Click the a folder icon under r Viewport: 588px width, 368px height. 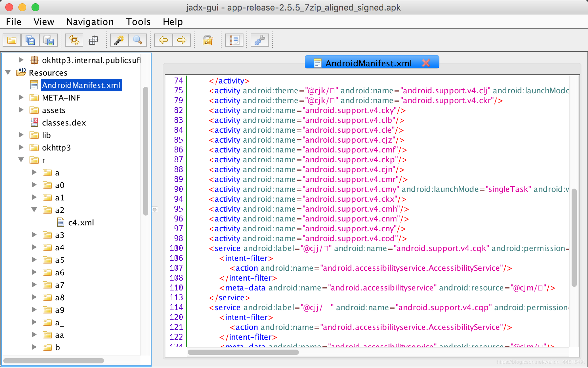[47, 172]
